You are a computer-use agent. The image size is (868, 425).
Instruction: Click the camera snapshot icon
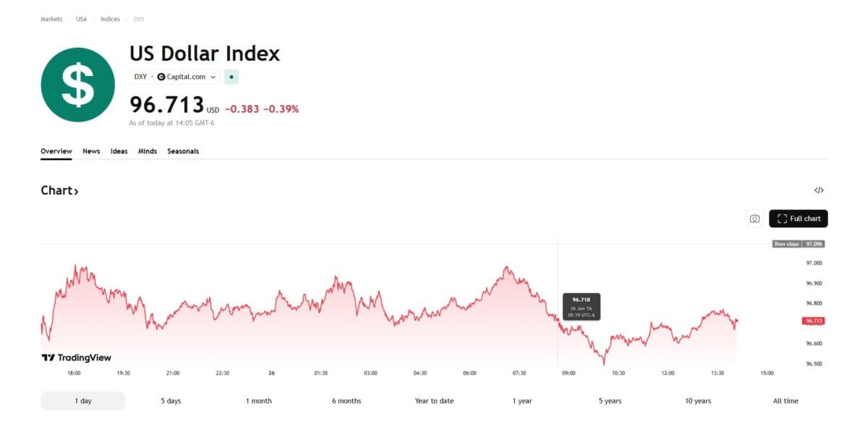pos(754,219)
